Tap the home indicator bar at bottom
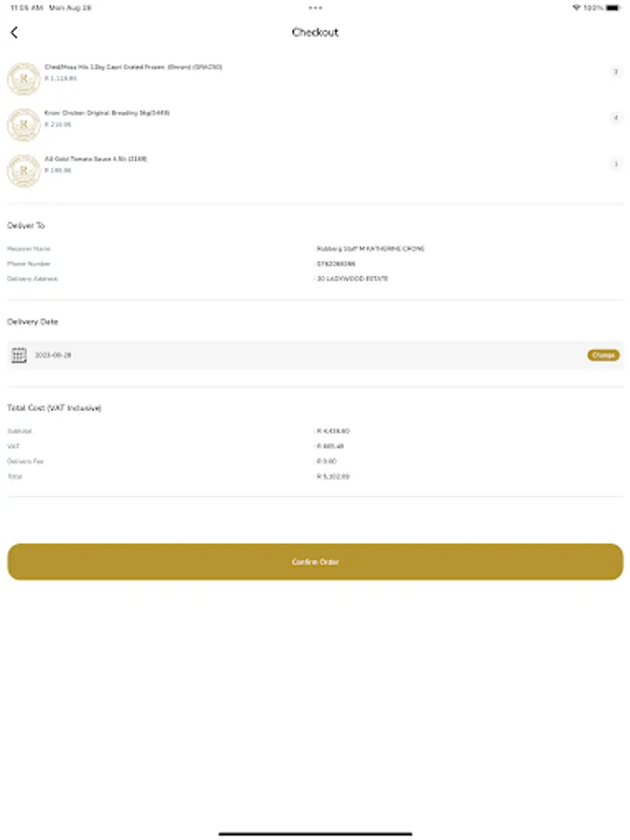This screenshot has height=840, width=630. [x=315, y=833]
